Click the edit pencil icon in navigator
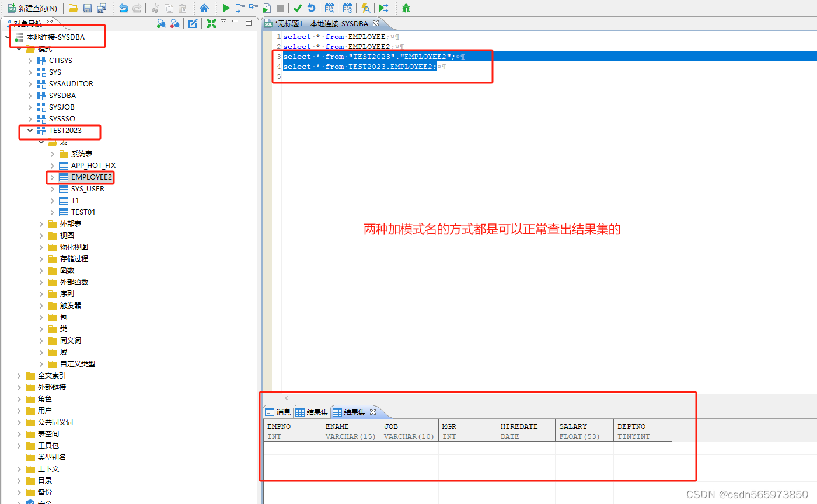Image resolution: width=817 pixels, height=504 pixels. tap(193, 23)
